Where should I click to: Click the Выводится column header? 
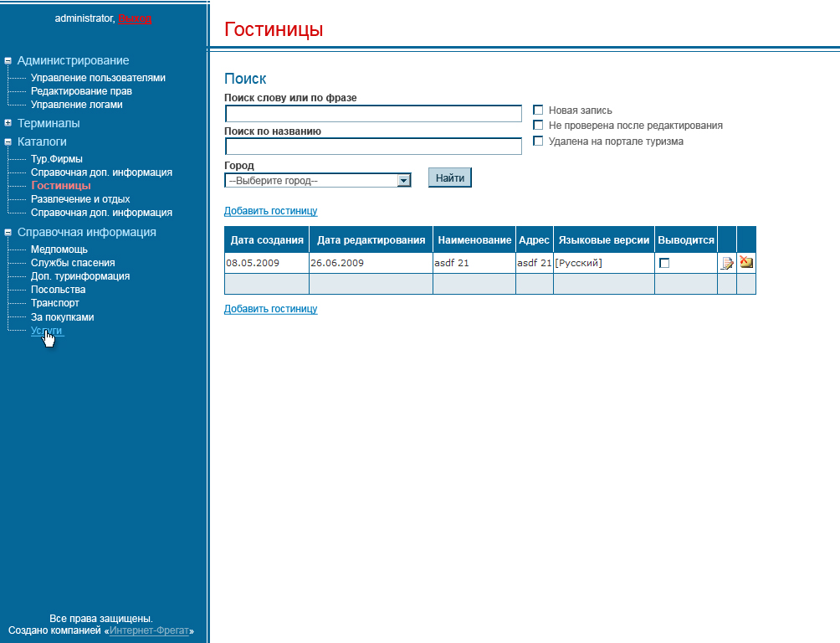(x=686, y=240)
